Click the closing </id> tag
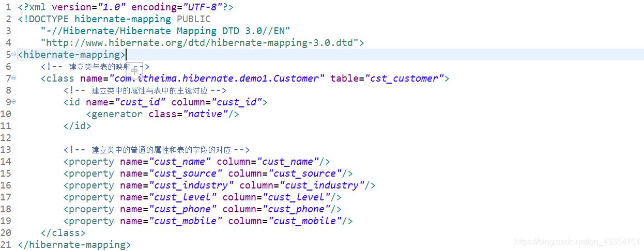The image size is (644, 251). [x=78, y=126]
